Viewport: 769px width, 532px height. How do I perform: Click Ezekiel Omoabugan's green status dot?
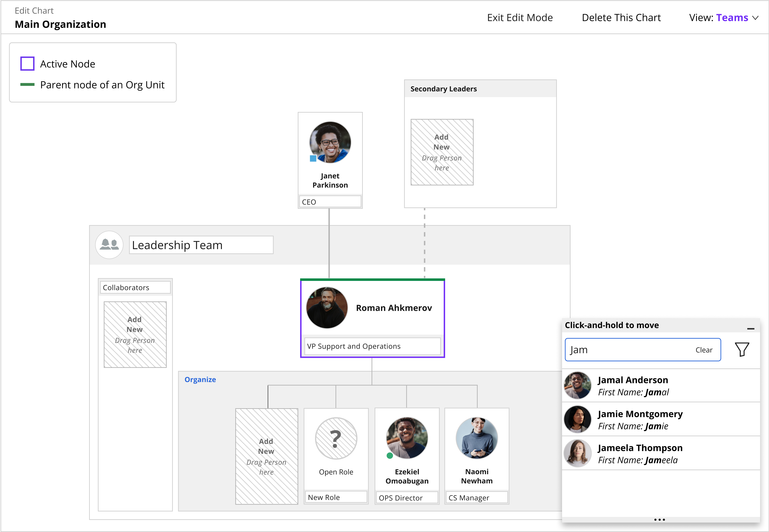point(390,456)
